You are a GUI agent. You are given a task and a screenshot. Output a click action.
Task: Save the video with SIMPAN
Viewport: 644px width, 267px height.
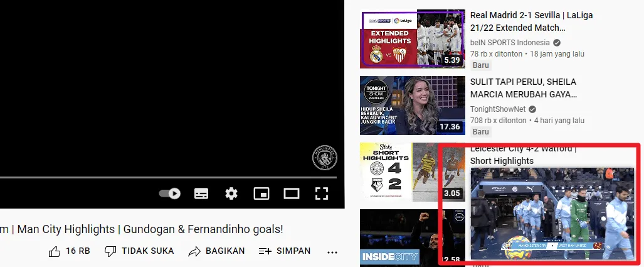click(x=284, y=251)
